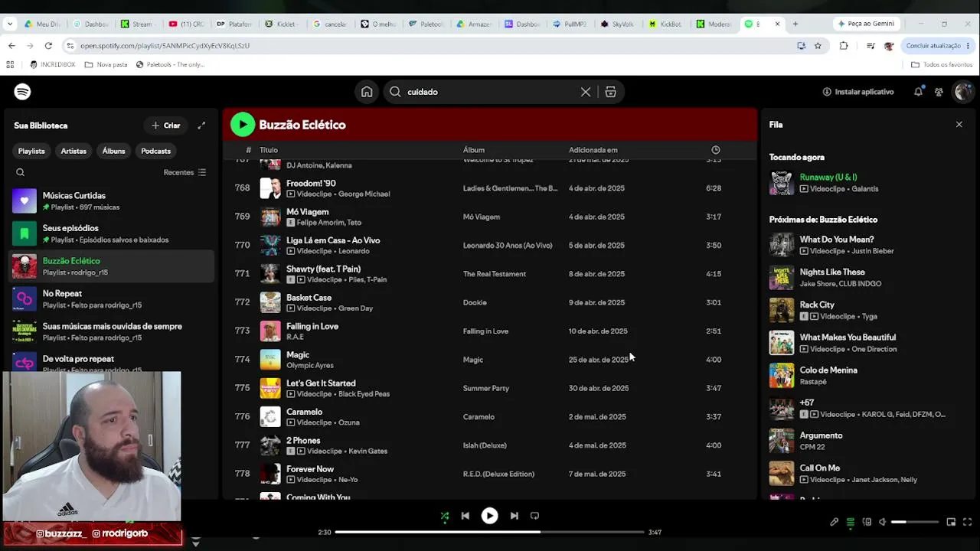Mute the volume speaker icon
Viewport: 980px width, 551px height.
pos(883,522)
